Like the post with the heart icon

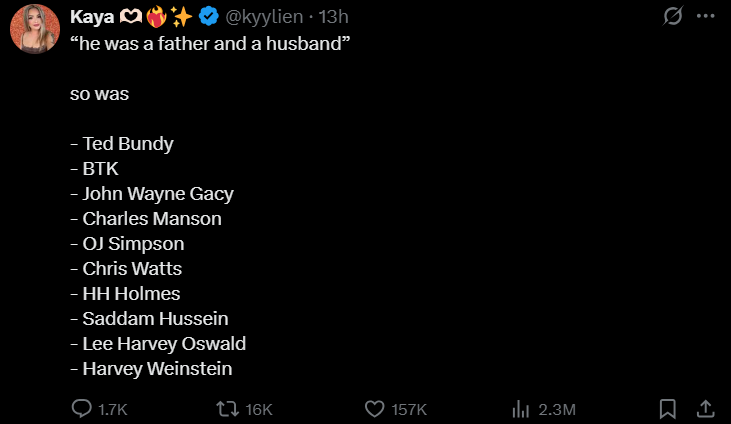(x=374, y=409)
